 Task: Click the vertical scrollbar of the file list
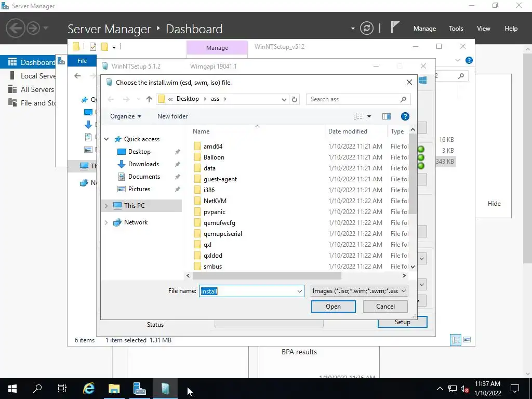click(x=413, y=174)
